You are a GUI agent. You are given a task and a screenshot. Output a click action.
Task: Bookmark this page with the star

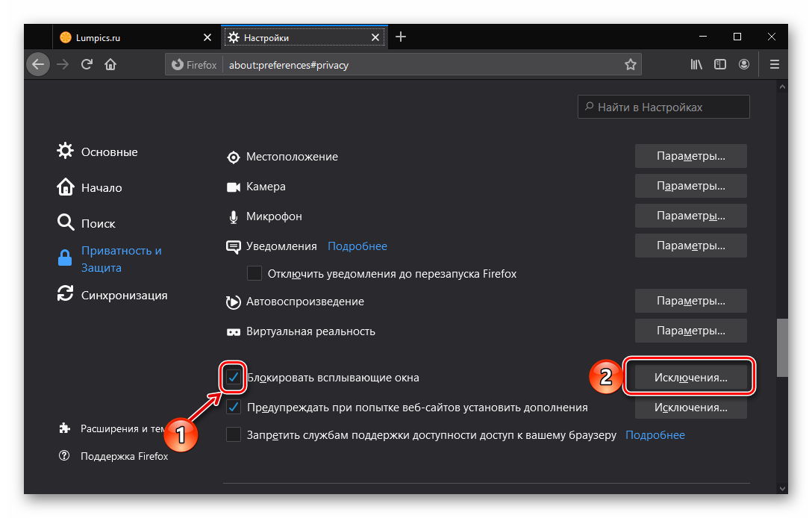[x=630, y=65]
